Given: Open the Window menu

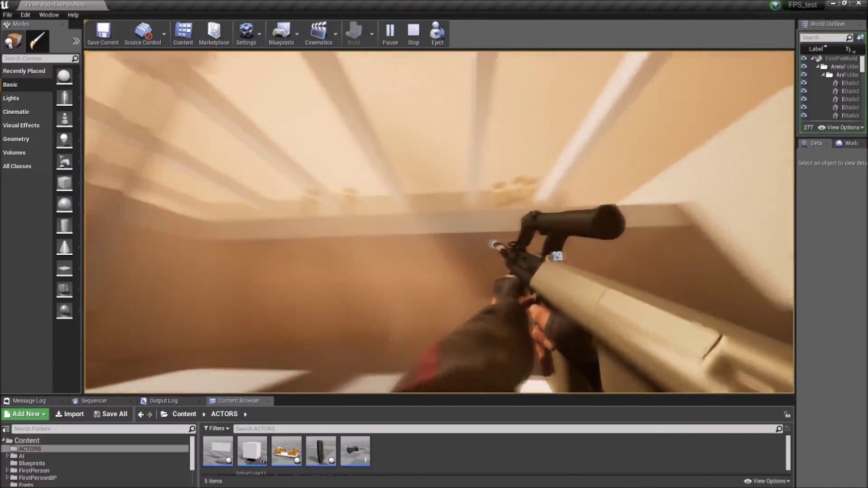Looking at the screenshot, I should (x=49, y=15).
